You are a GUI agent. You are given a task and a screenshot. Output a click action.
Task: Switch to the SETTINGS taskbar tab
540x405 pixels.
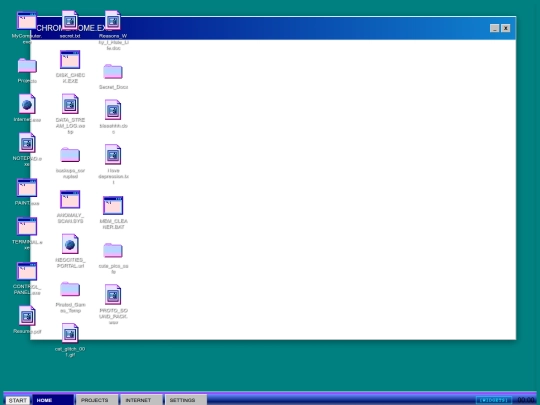(x=186, y=400)
